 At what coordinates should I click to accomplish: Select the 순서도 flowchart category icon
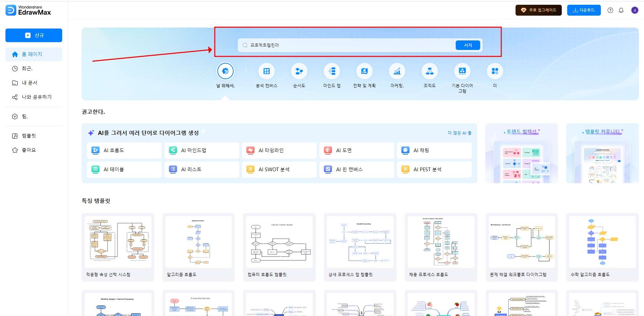click(299, 71)
